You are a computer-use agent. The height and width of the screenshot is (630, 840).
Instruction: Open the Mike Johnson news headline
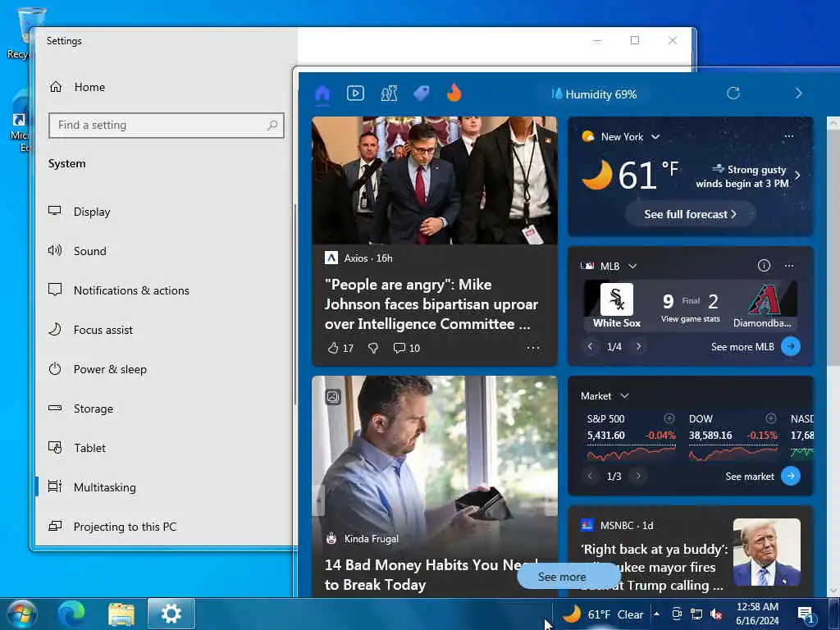pos(430,304)
